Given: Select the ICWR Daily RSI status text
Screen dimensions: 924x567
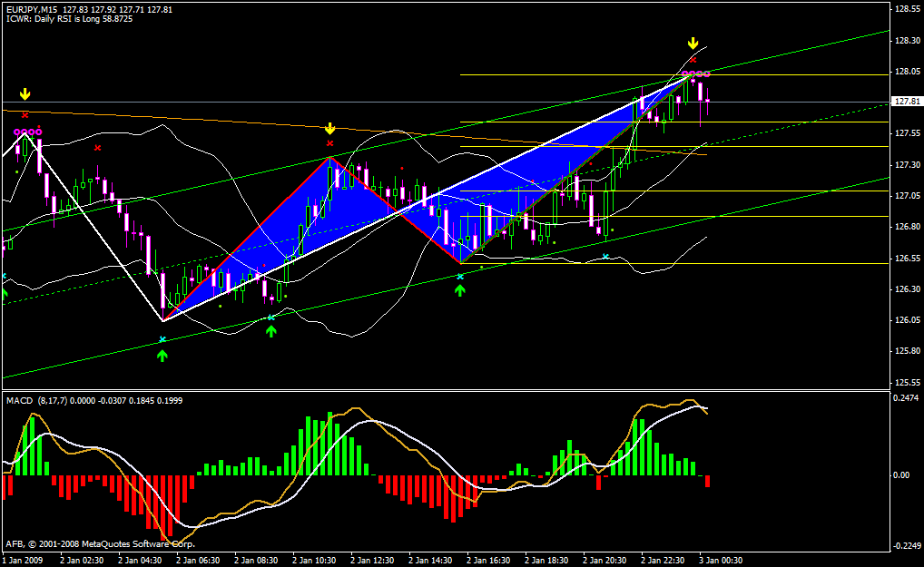Looking at the screenshot, I should [x=69, y=19].
